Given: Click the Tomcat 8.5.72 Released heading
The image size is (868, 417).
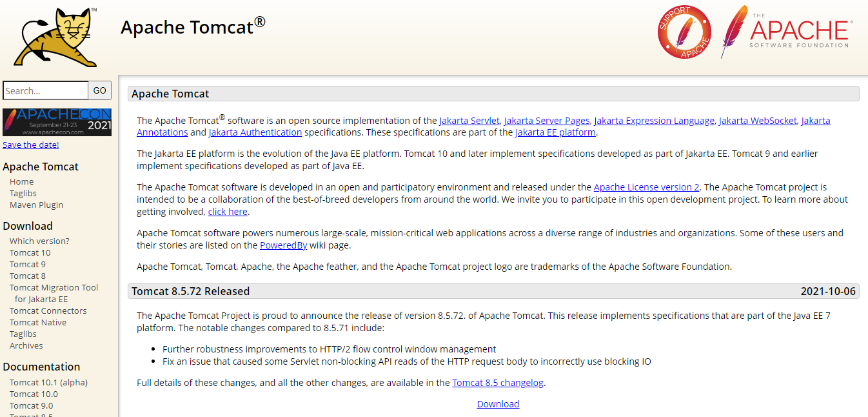Looking at the screenshot, I should tap(190, 291).
